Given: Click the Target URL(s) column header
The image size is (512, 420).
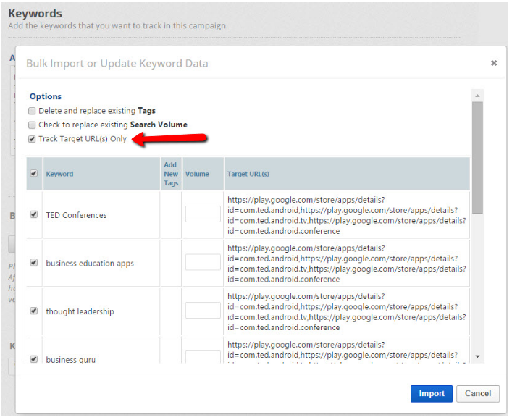Looking at the screenshot, I should pos(248,174).
